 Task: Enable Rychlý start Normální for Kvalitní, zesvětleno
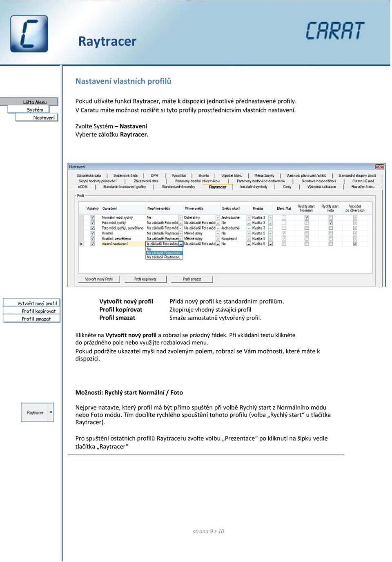307,239
